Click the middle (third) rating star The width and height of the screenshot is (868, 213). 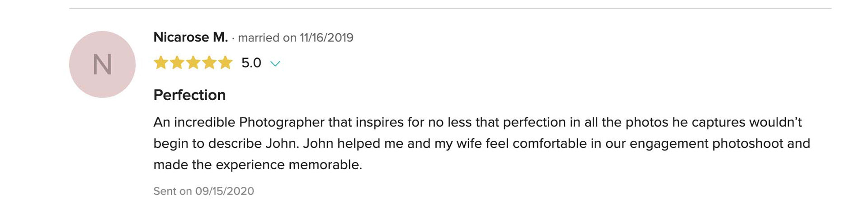(x=193, y=63)
